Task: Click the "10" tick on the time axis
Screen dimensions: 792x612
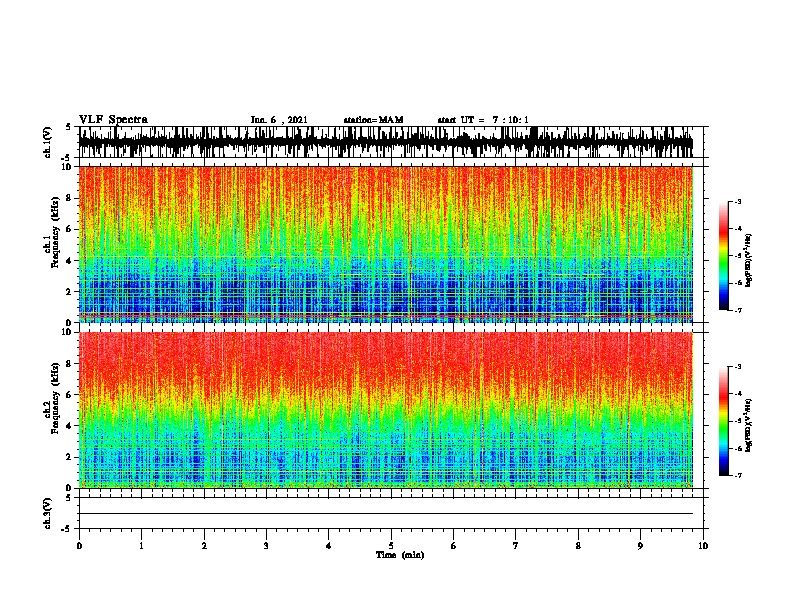Action: 703,545
